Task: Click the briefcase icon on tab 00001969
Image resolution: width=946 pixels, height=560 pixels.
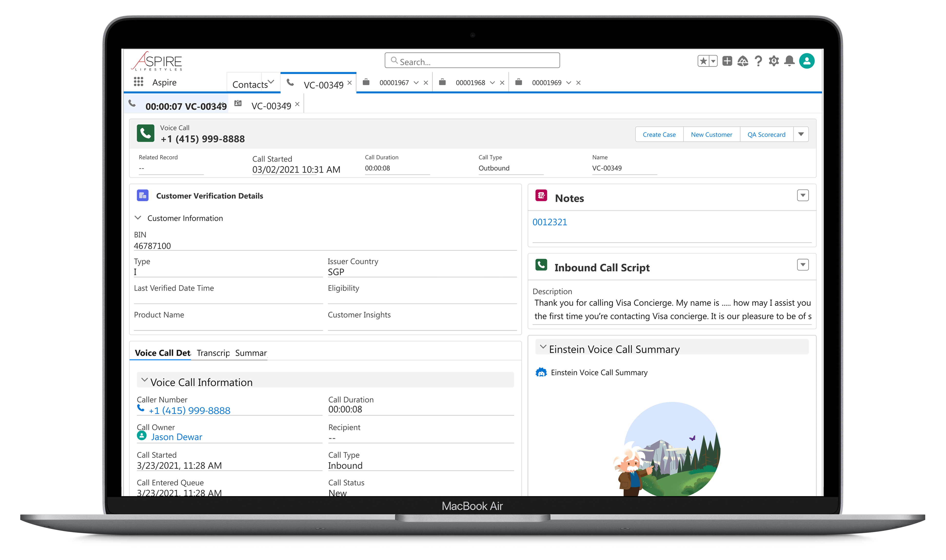Action: point(519,82)
